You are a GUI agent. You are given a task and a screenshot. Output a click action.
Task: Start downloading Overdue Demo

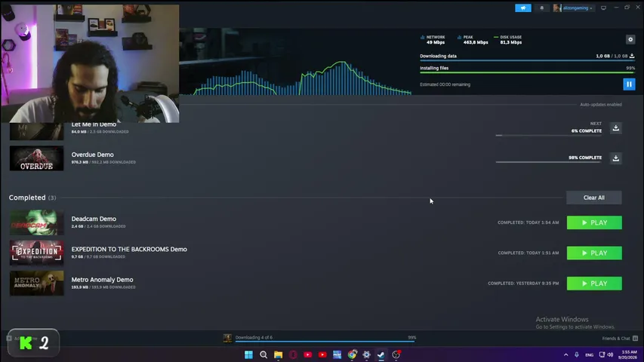(615, 158)
